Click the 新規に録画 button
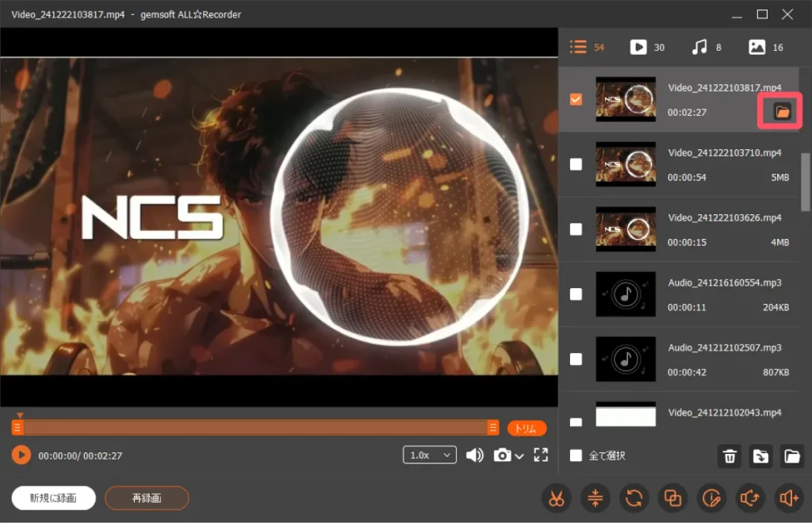Viewport: 812px width, 523px height. tap(54, 498)
